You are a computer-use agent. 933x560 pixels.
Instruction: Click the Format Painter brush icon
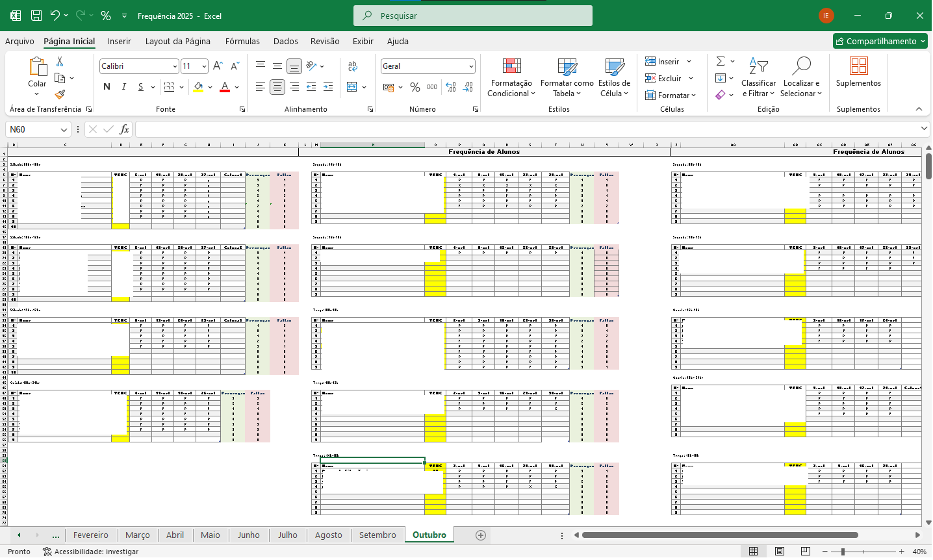click(x=60, y=95)
